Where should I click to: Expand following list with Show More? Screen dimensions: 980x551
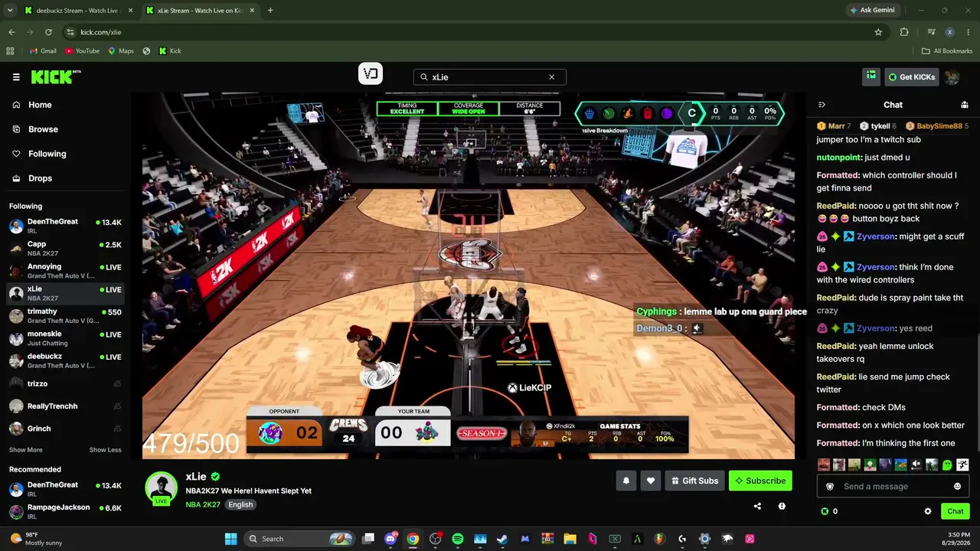pos(26,450)
